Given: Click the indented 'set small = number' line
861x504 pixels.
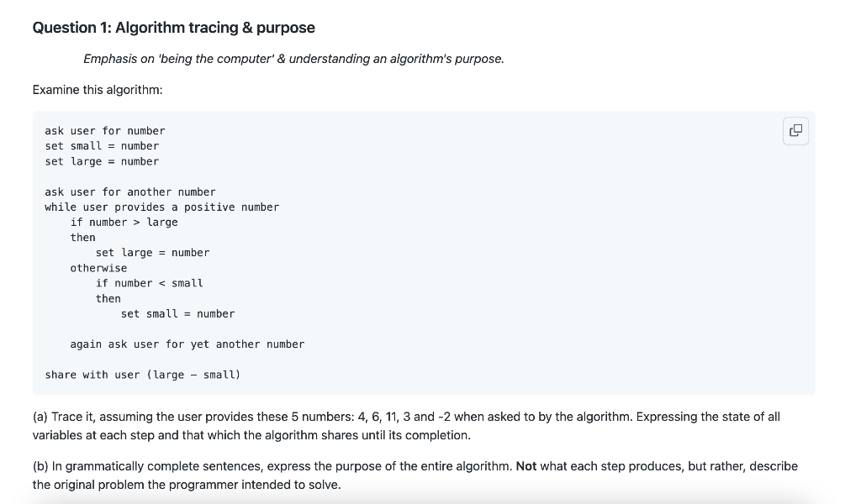Looking at the screenshot, I should (177, 313).
